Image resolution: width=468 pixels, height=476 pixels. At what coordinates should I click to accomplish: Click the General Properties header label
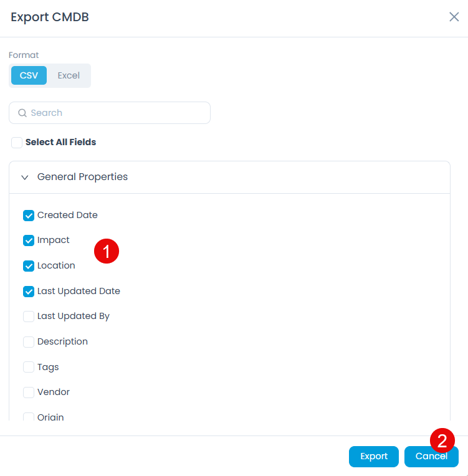(82, 177)
